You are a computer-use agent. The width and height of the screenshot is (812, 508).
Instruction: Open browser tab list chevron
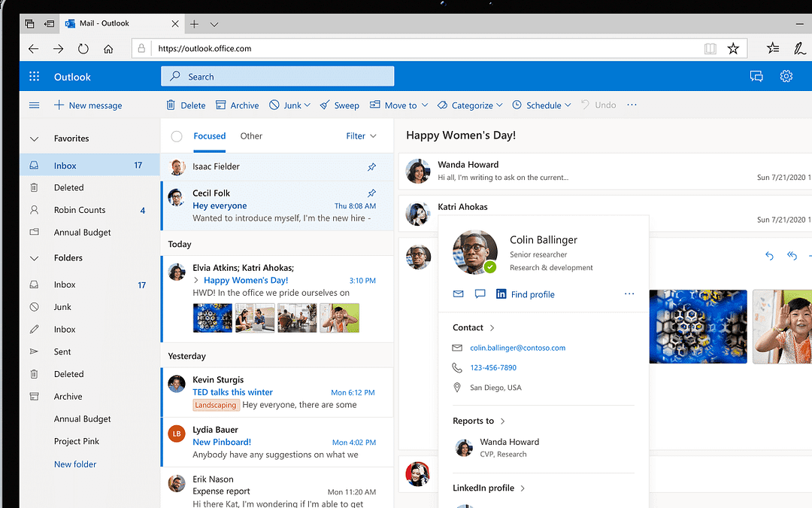pos(214,24)
